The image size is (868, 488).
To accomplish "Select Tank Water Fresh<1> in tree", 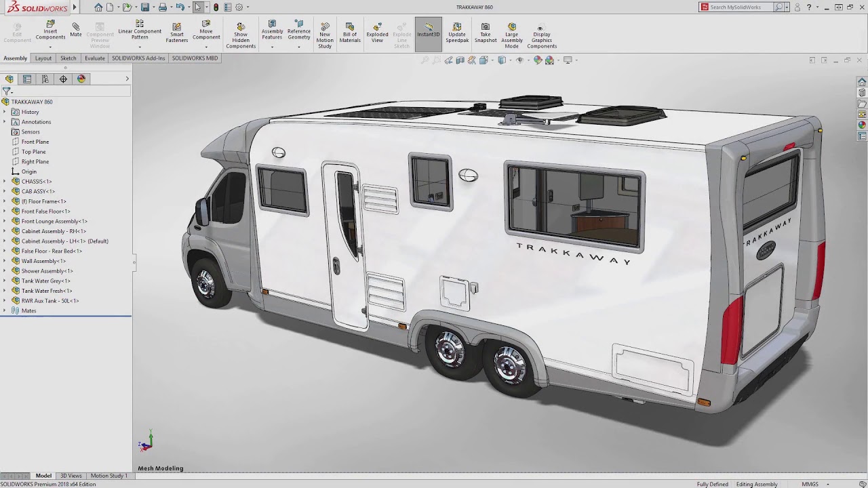I will (x=47, y=291).
